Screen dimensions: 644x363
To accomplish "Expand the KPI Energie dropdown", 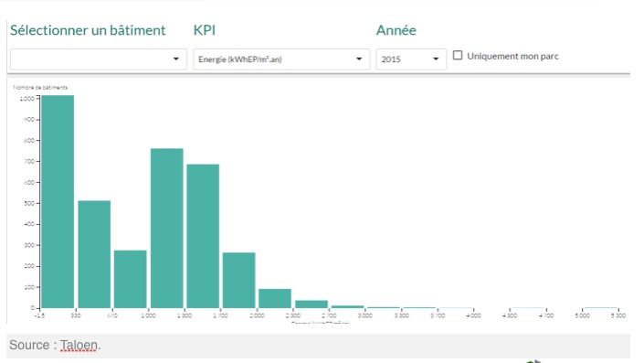I will [281, 59].
